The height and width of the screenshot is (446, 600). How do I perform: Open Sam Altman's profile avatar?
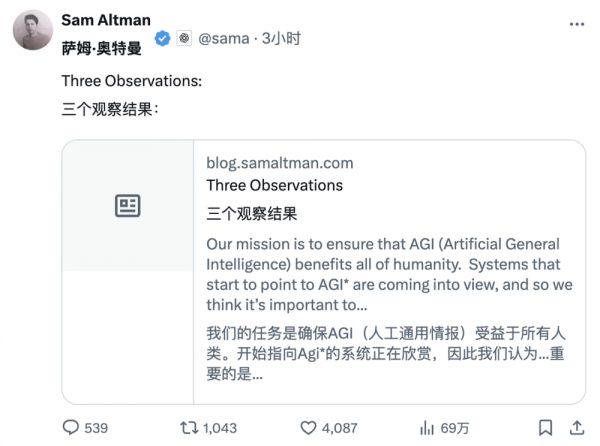31,31
